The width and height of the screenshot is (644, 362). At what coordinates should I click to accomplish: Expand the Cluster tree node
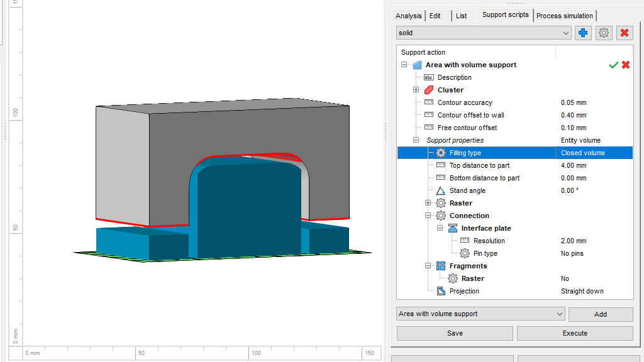[416, 90]
